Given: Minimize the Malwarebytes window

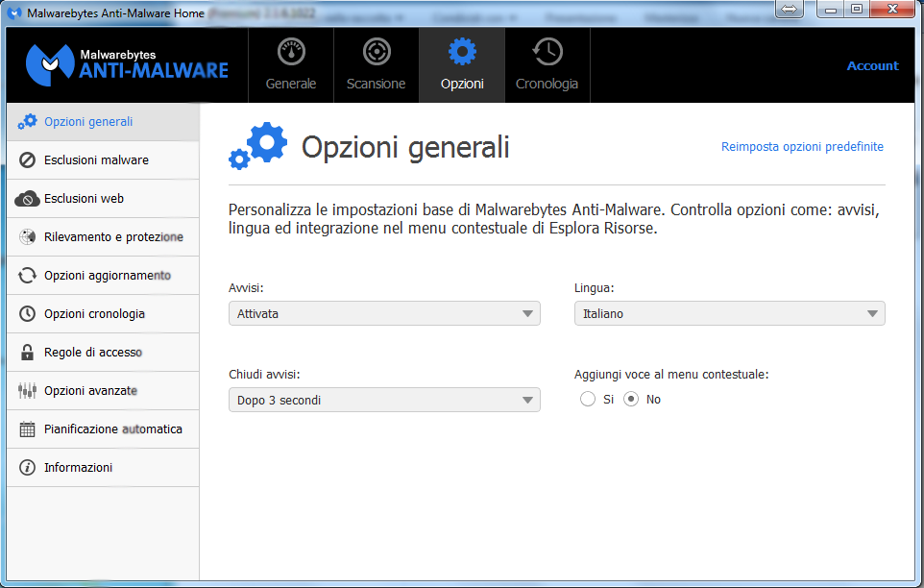Looking at the screenshot, I should pyautogui.click(x=831, y=10).
